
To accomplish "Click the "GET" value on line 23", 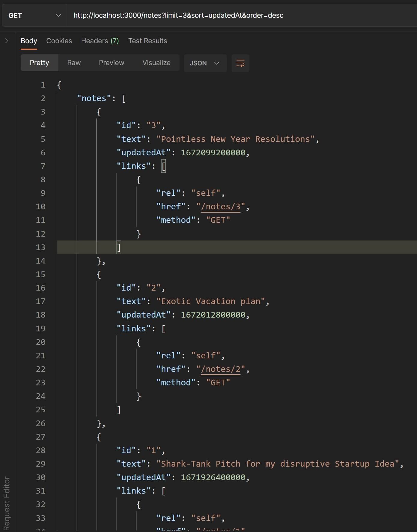I will pos(218,383).
